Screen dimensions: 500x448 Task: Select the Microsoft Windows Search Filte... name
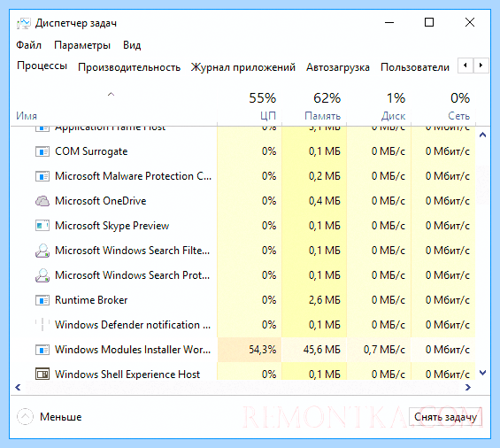pos(133,251)
